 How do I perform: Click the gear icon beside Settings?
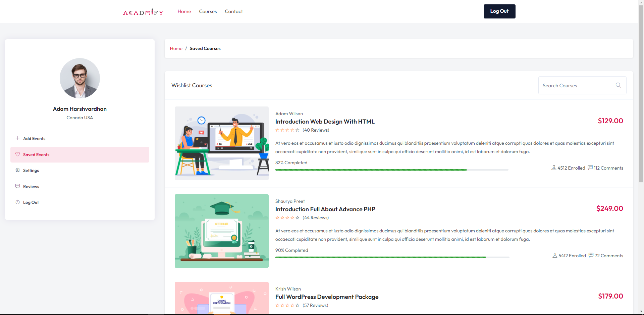point(17,170)
